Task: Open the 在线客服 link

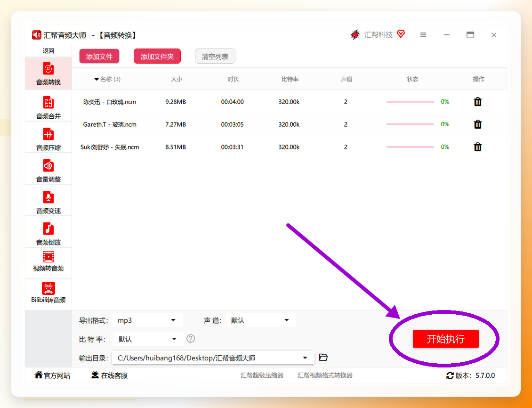Action: click(114, 375)
